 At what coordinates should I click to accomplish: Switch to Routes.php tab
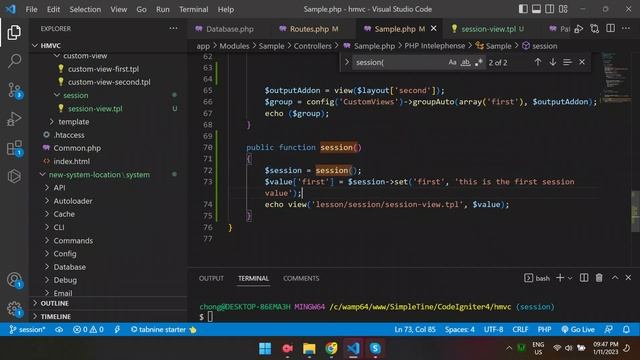310,29
